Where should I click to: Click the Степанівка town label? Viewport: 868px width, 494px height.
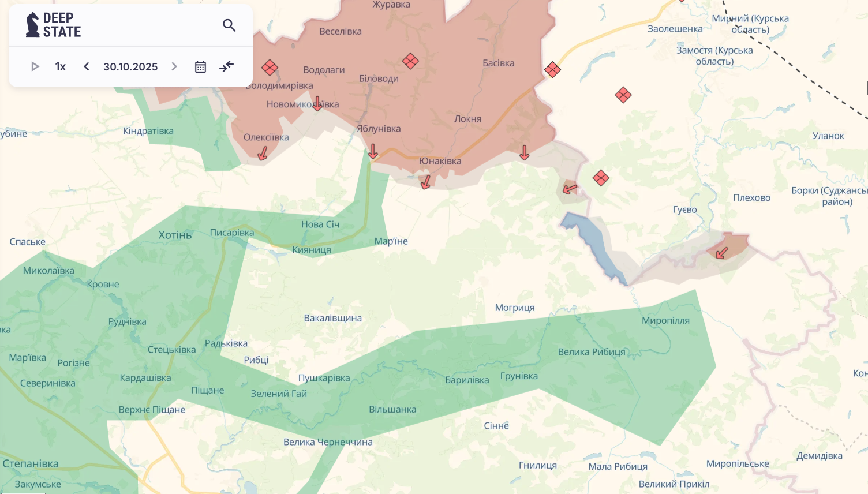coord(31,463)
